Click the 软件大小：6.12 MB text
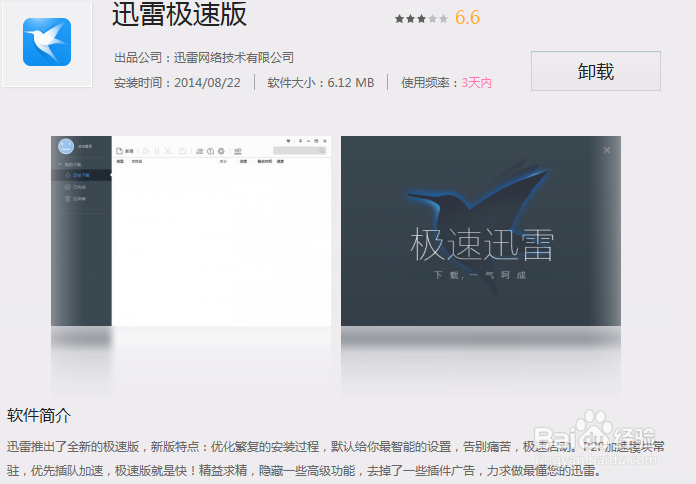Viewport: 696px width, 484px height. pyautogui.click(x=320, y=83)
